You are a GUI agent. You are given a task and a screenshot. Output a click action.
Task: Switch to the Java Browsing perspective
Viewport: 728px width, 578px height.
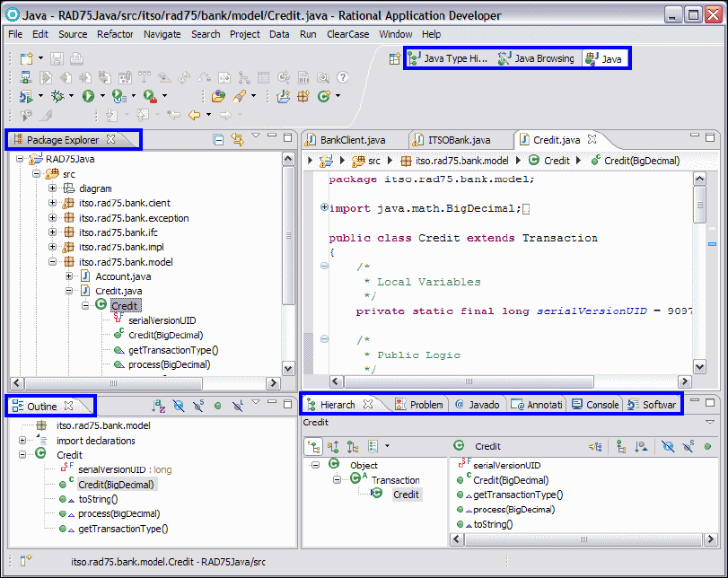536,59
